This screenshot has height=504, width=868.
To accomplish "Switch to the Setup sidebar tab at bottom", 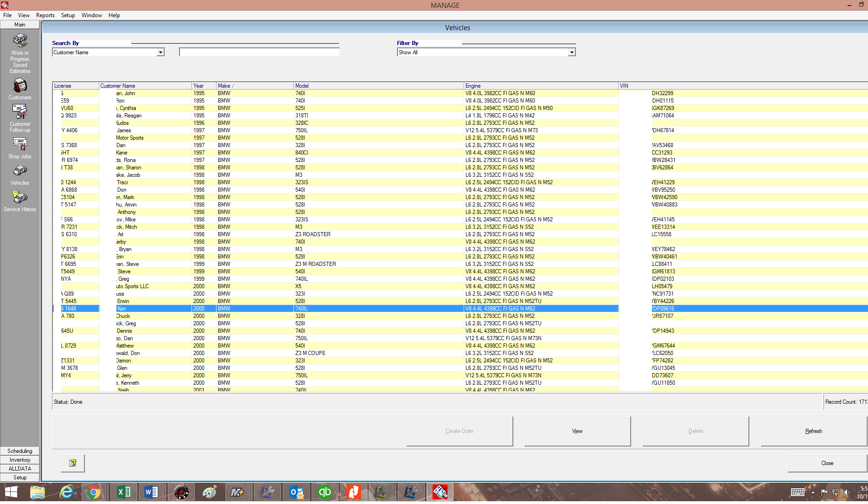I will click(20, 478).
